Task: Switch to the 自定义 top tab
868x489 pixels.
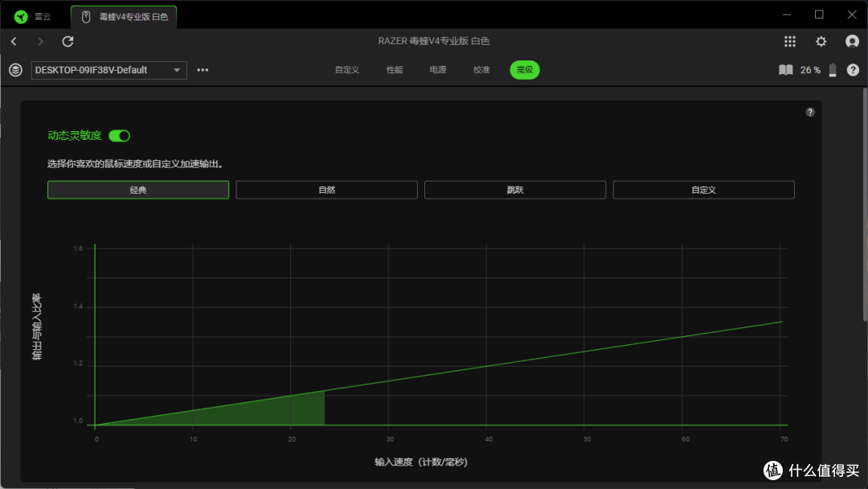Action: tap(347, 70)
